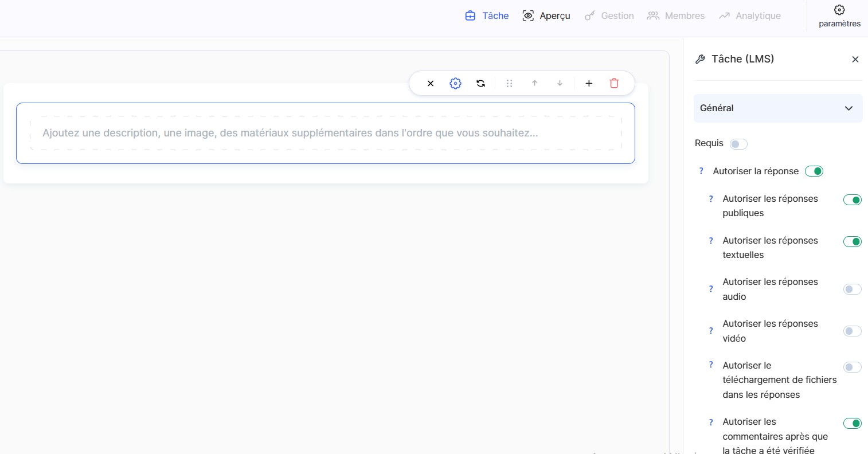This screenshot has width=868, height=454.
Task: Toggle the Requis switch
Action: [x=738, y=144]
